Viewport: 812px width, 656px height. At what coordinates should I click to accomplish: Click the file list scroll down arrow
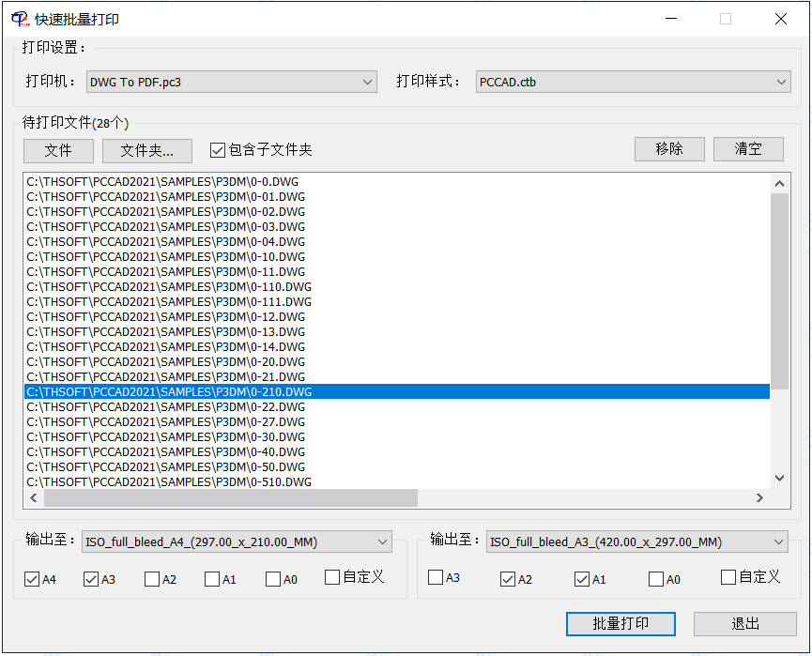[779, 478]
